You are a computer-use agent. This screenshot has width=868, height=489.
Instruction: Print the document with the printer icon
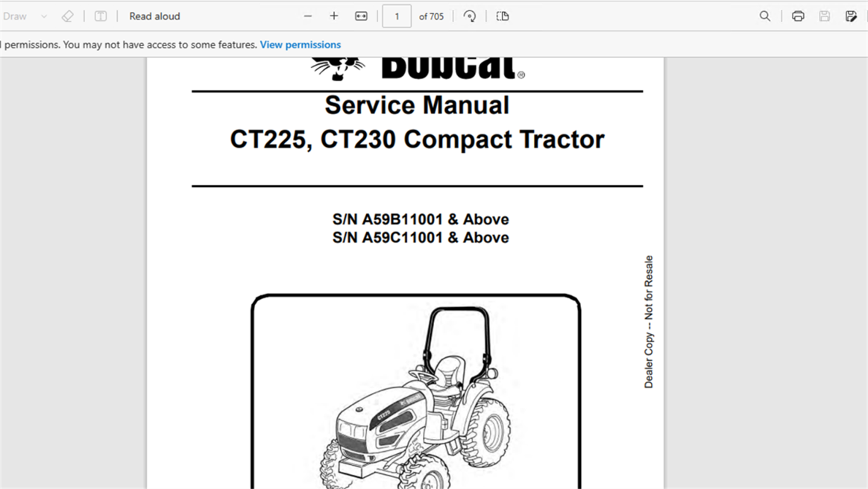(x=798, y=16)
